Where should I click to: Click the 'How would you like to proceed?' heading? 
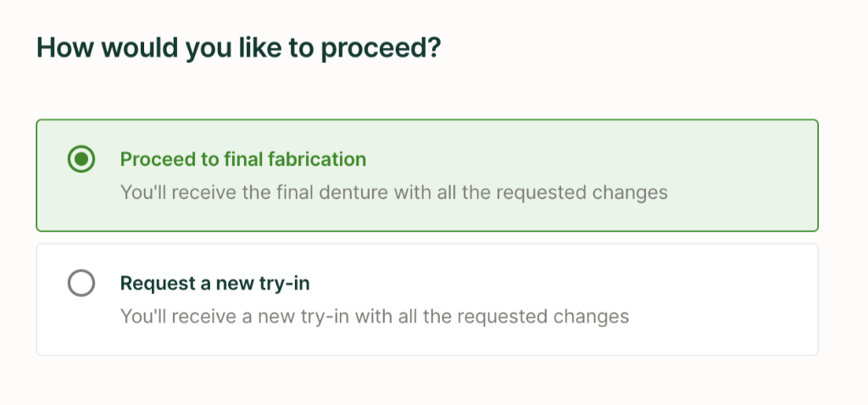239,47
